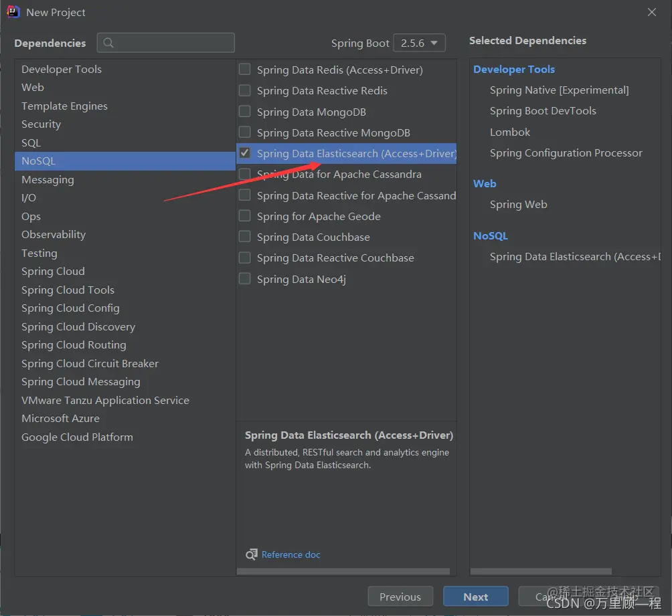Select Spring Cloud Circuit Breaker category
The image size is (672, 616).
124,364
